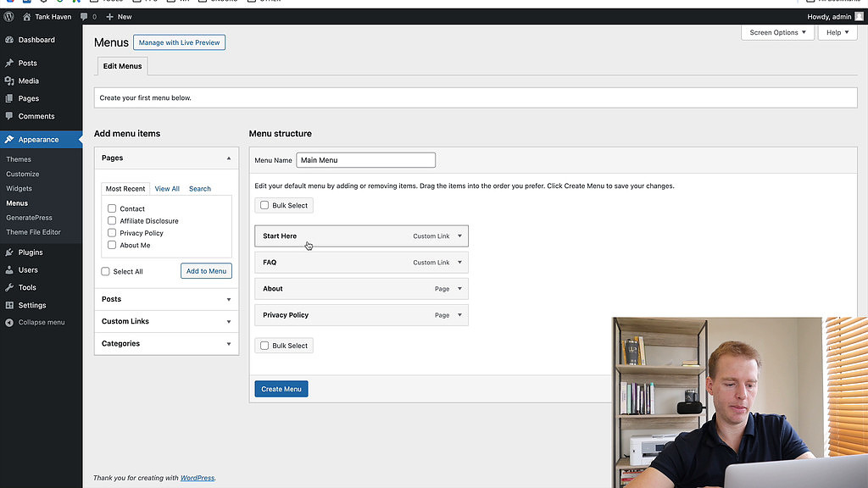Click Create Menu button

click(281, 388)
